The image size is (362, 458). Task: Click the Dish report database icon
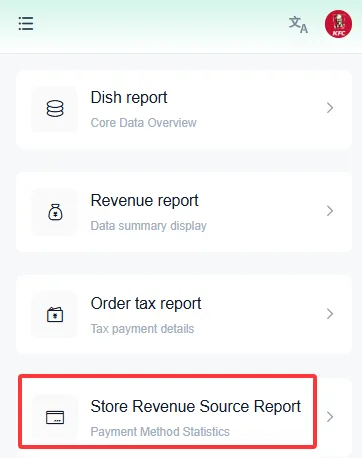click(55, 109)
